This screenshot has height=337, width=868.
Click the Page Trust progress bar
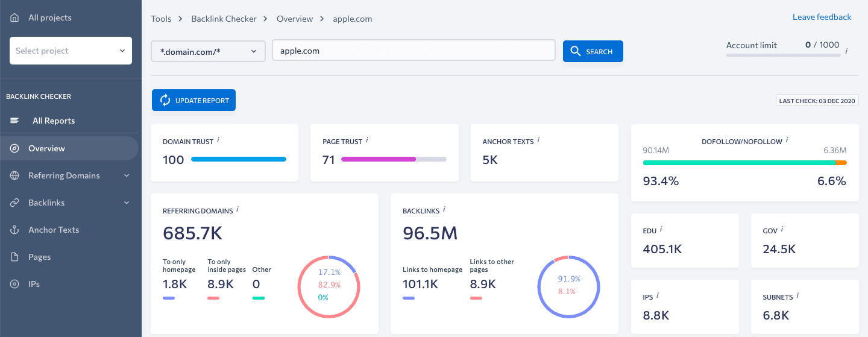tap(394, 159)
